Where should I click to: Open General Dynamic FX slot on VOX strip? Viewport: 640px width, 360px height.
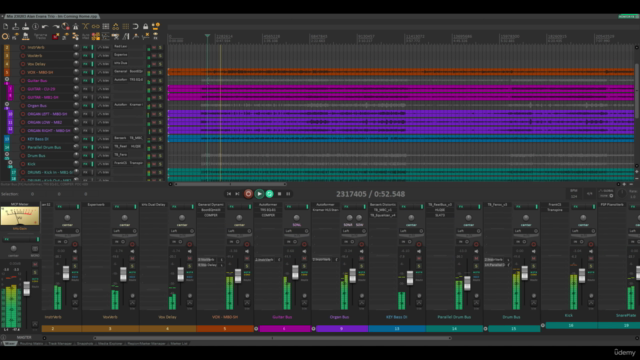pyautogui.click(x=211, y=205)
